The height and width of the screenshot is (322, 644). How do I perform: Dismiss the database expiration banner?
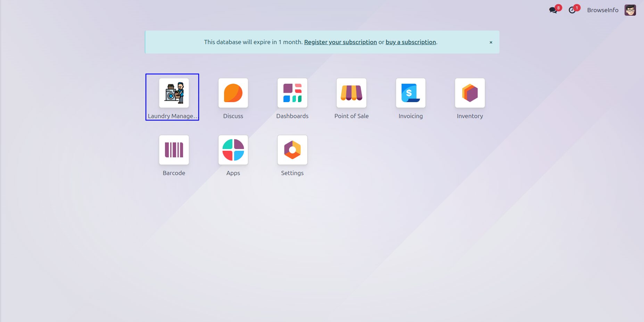tap(491, 42)
